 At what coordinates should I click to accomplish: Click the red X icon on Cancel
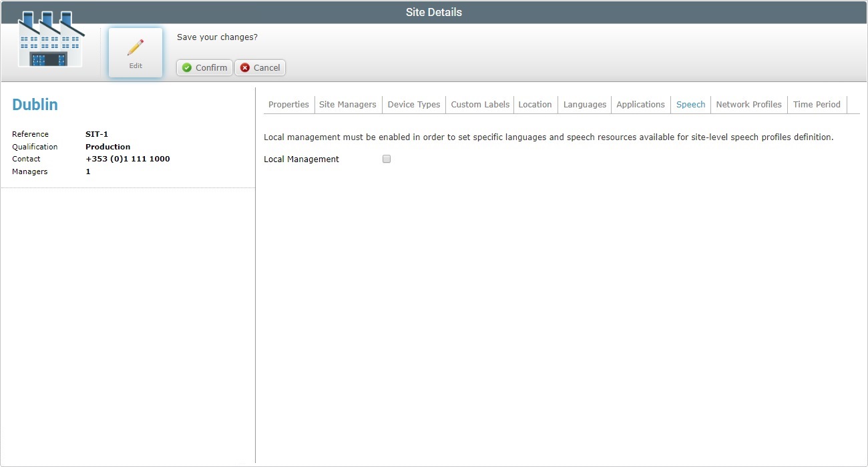tap(244, 67)
